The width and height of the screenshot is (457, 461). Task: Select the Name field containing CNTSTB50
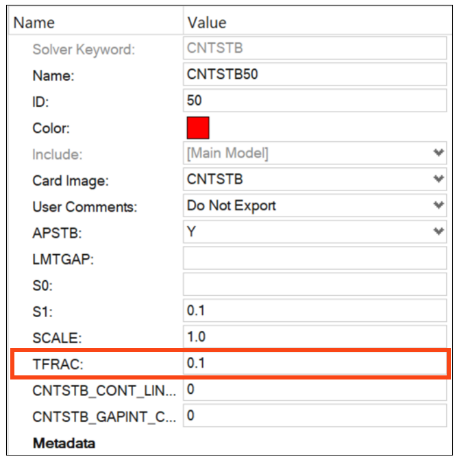(315, 74)
